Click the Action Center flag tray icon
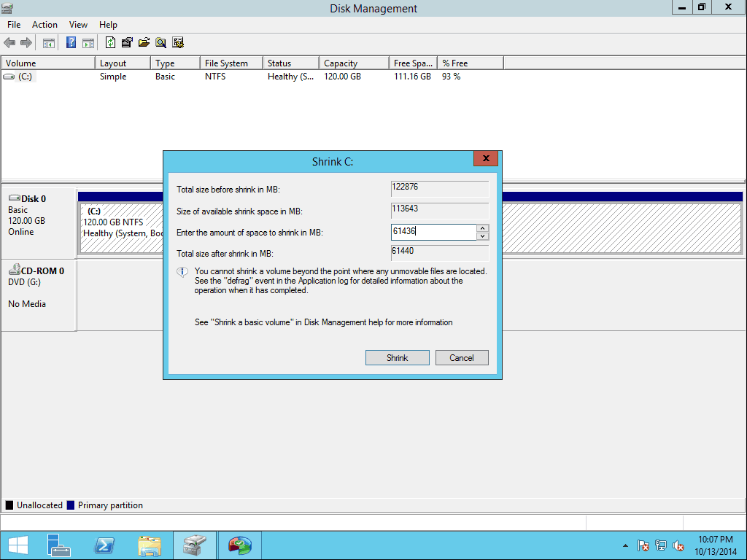Screen dimensions: 747x560 (643, 545)
